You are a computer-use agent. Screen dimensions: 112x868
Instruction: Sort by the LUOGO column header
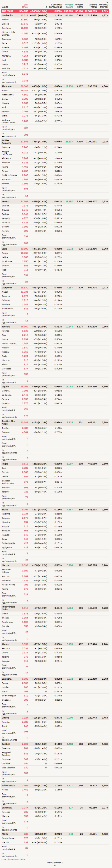(5, 7)
